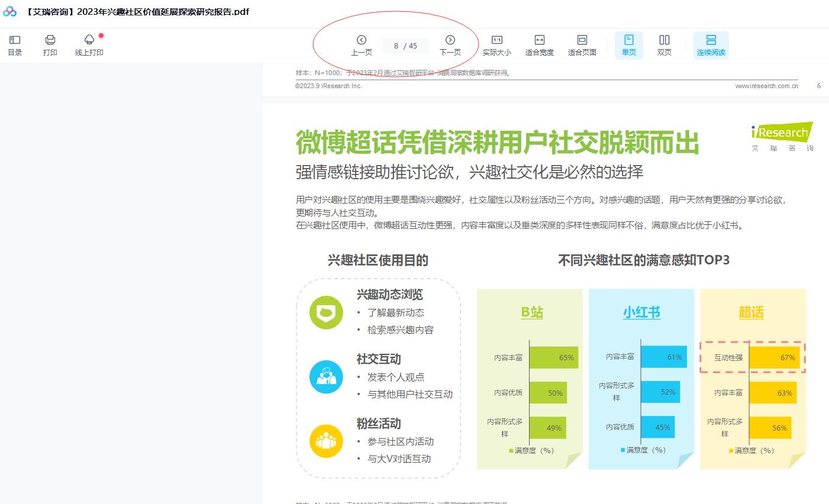Viewport: 829px width, 504px height.
Task: Click the B站 underlined heading
Action: (532, 312)
